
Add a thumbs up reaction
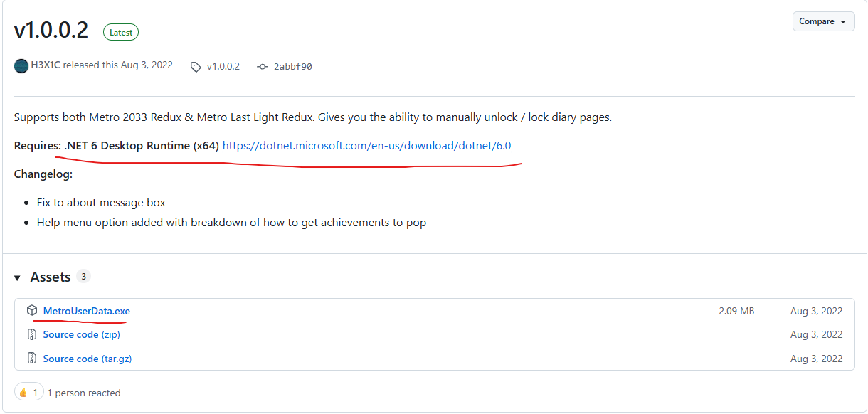click(x=28, y=393)
